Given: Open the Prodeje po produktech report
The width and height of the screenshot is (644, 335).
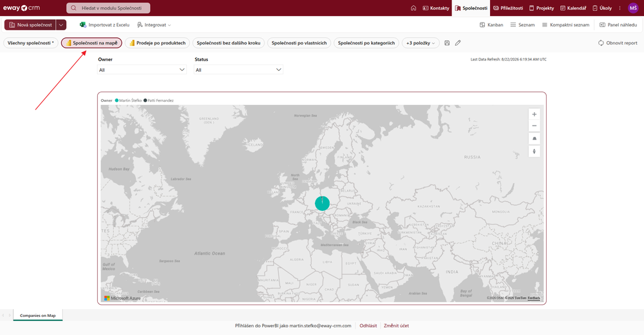Looking at the screenshot, I should click(157, 43).
